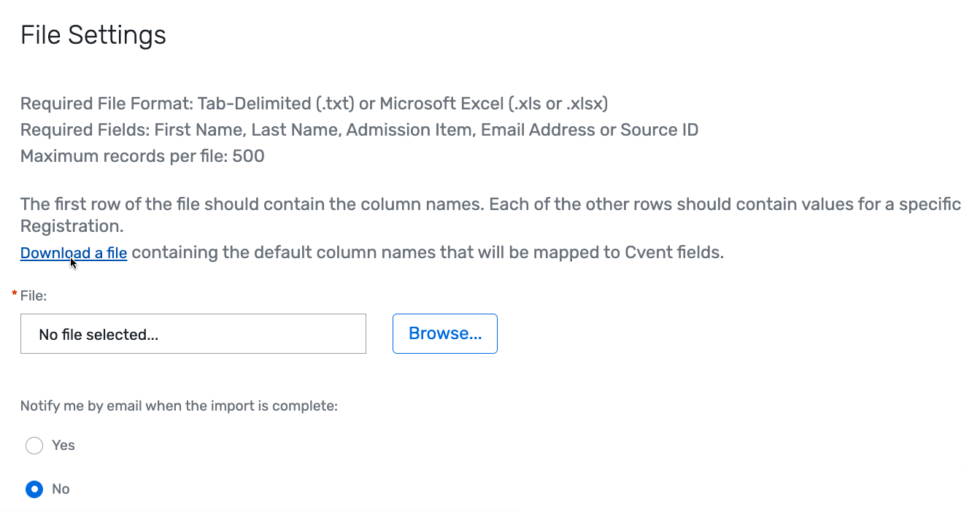Click the "Yes" option label text
Screen dimensions: 980x512
[63, 446]
